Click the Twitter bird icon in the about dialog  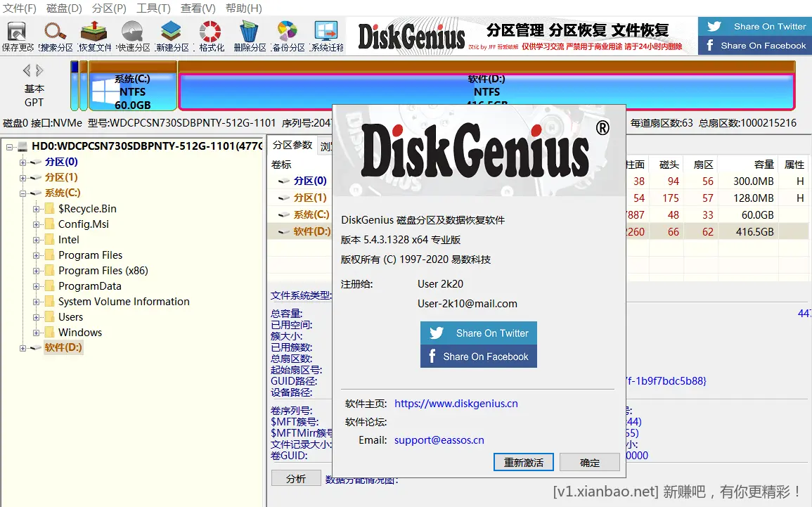(x=437, y=333)
